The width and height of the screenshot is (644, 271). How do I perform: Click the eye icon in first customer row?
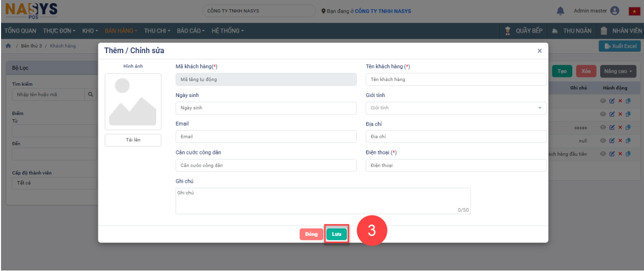[x=602, y=101]
